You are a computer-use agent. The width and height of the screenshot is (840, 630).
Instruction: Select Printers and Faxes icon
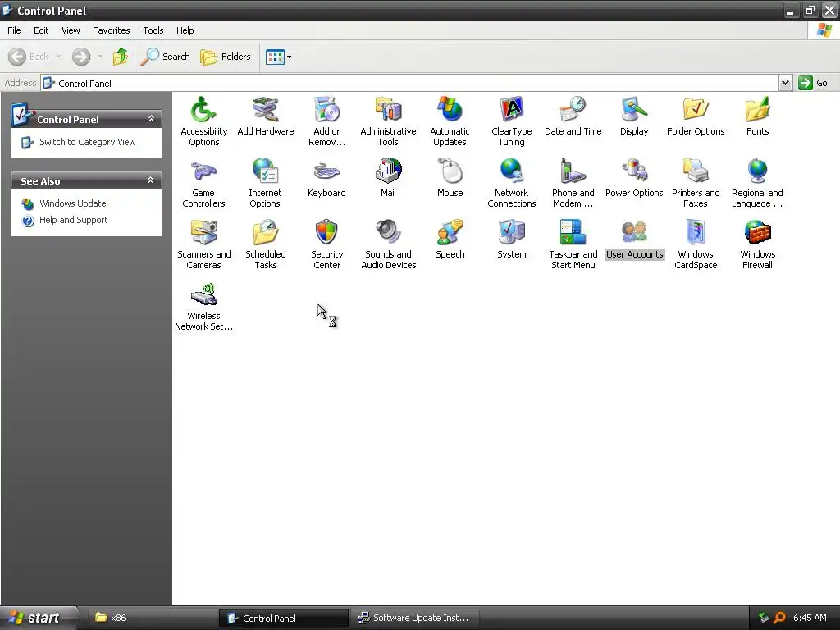(696, 171)
